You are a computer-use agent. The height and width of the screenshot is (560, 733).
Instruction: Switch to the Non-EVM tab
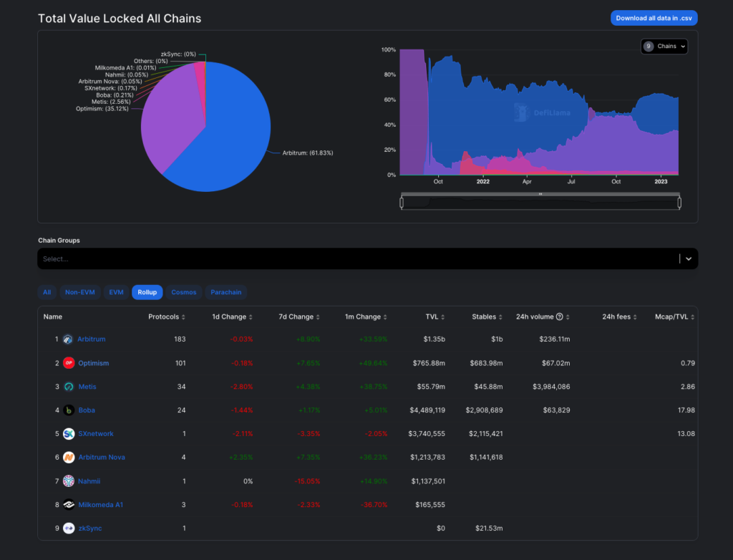[x=80, y=292]
